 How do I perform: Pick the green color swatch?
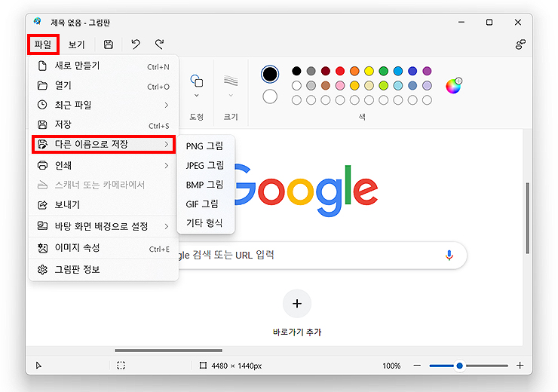[383, 71]
